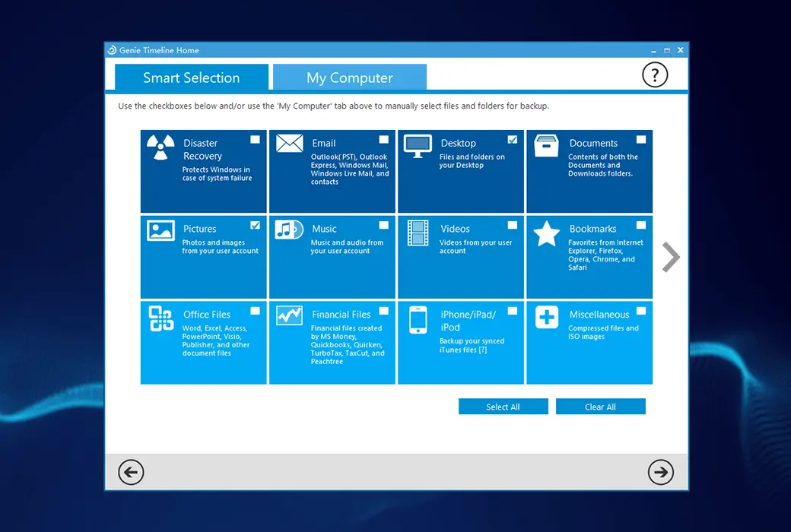The width and height of the screenshot is (791, 532).
Task: Enable the Email checkbox
Action: pyautogui.click(x=384, y=139)
